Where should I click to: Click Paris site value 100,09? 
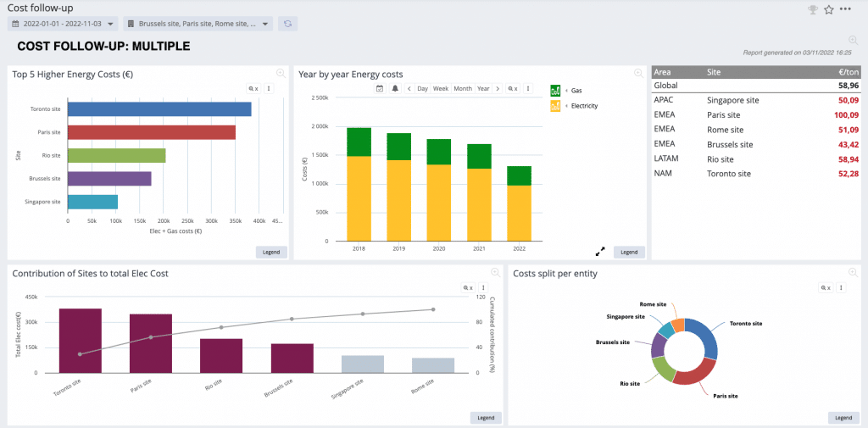click(x=847, y=115)
